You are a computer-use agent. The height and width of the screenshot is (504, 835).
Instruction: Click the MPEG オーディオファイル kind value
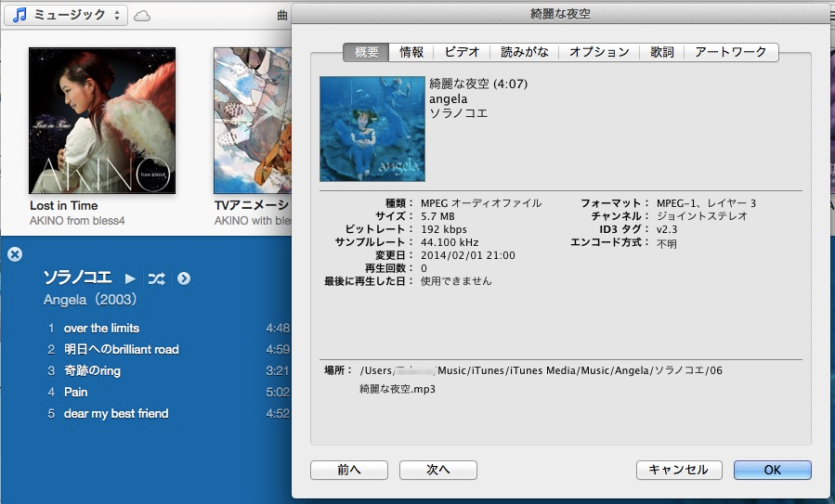[x=481, y=203]
